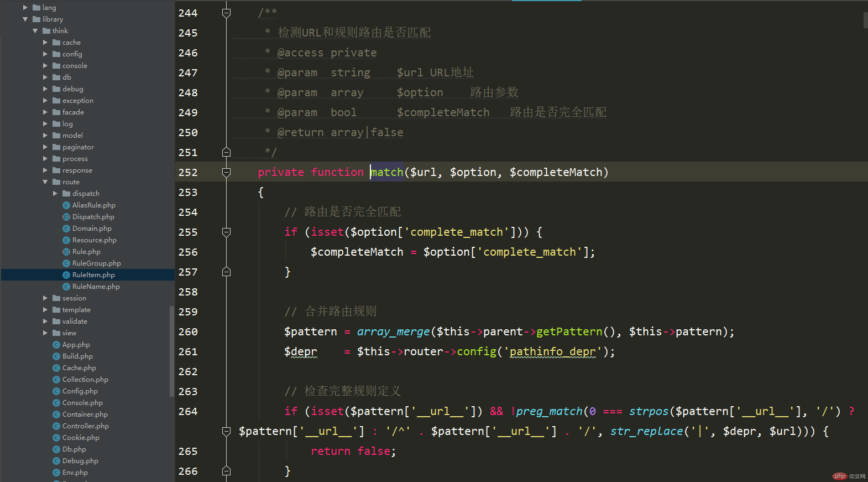Click the getPattern() method call
Screen dimensions: 868x482
point(576,331)
